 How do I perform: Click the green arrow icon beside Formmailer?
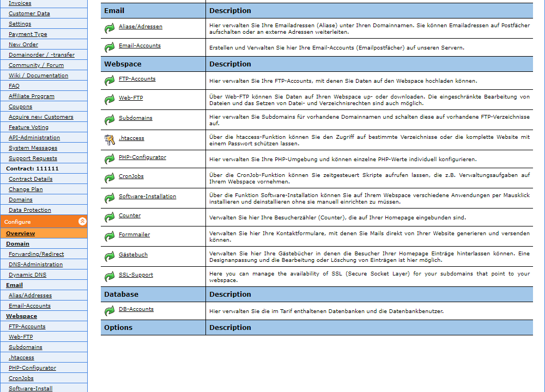[x=110, y=236]
